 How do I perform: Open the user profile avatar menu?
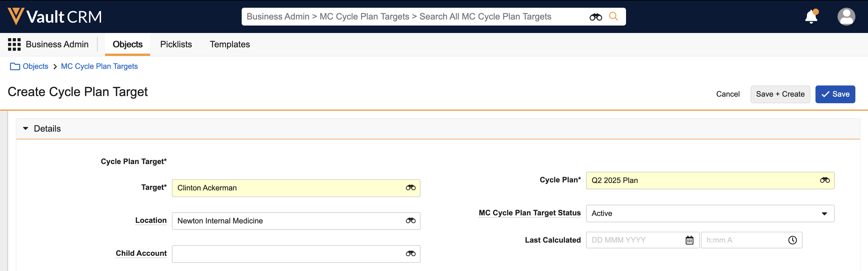click(x=846, y=17)
